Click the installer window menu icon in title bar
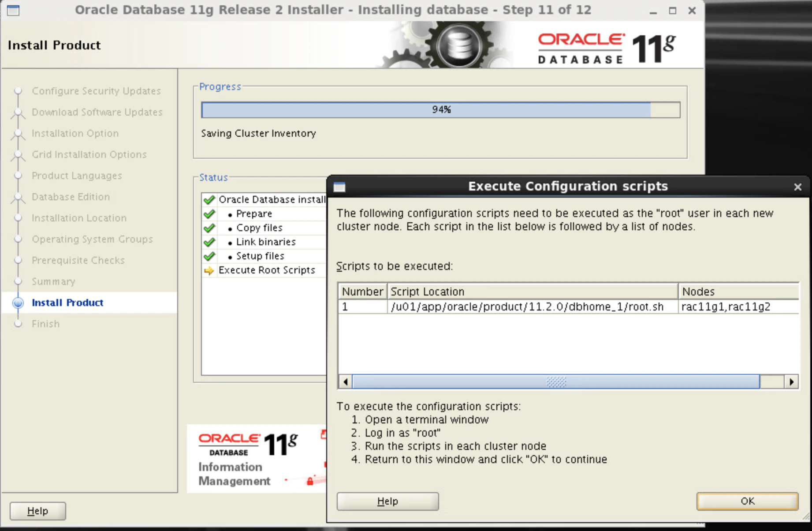The width and height of the screenshot is (812, 531). coord(13,10)
